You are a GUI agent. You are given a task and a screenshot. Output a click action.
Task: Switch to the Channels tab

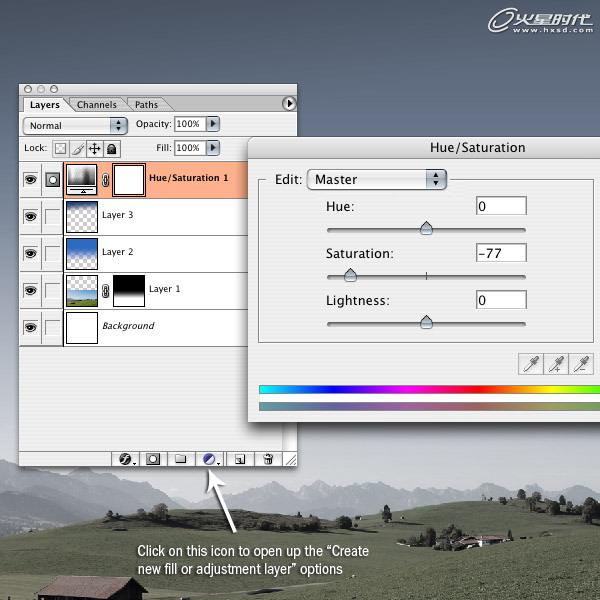point(97,104)
